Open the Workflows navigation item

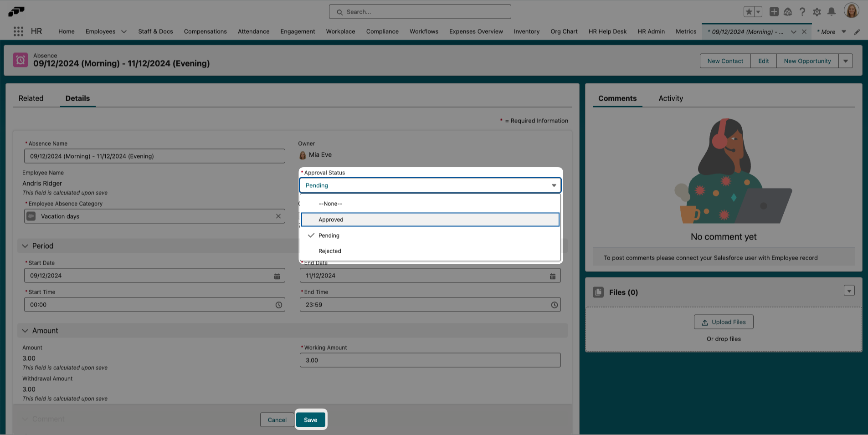(423, 31)
